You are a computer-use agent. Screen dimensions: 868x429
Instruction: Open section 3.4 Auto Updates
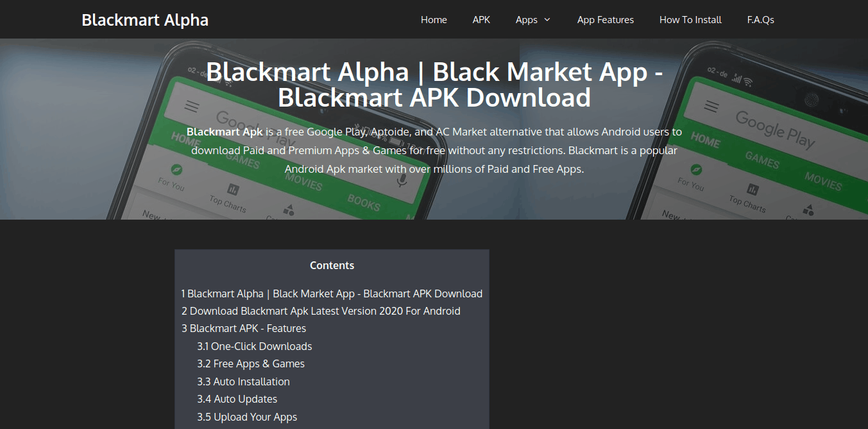(x=237, y=399)
